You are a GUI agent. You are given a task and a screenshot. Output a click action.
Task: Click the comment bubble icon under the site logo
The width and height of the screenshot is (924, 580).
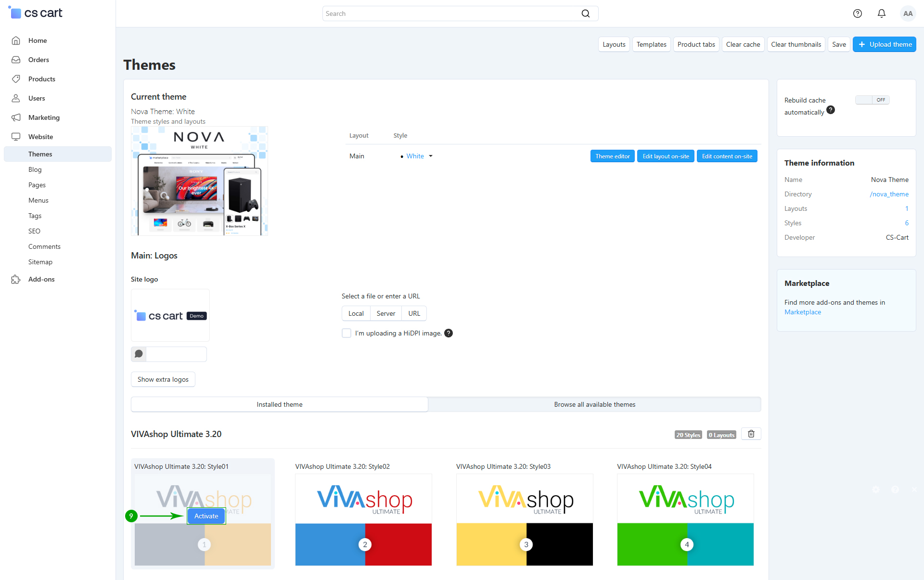(x=139, y=354)
